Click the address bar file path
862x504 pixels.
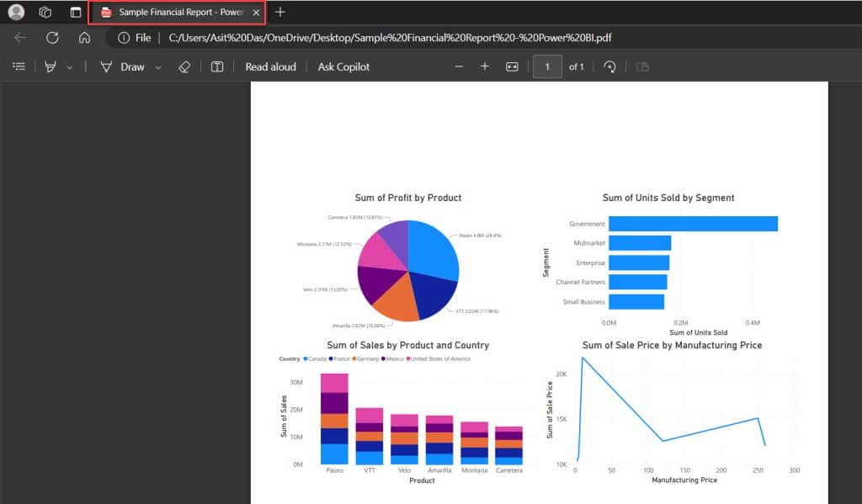click(x=390, y=37)
